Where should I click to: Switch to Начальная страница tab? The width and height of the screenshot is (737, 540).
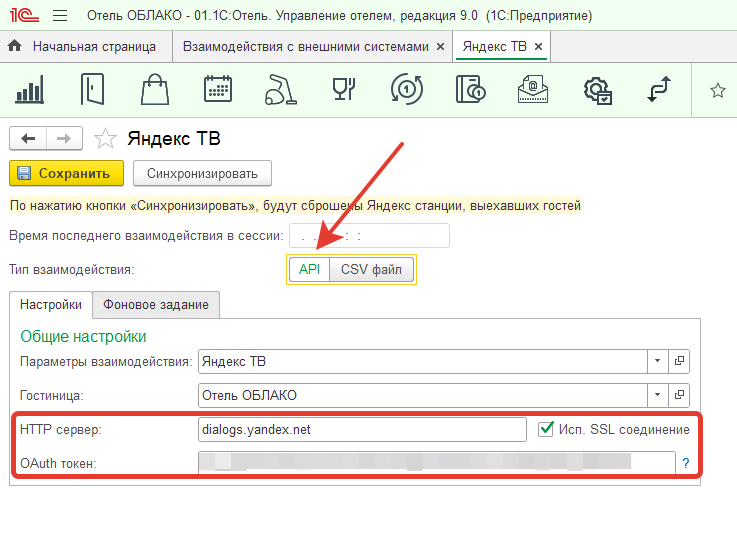point(86,46)
